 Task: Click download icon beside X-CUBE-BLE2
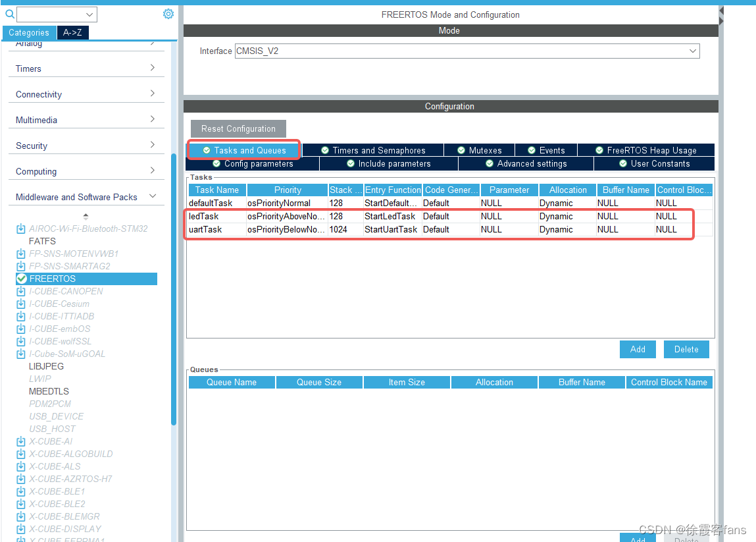(x=21, y=504)
